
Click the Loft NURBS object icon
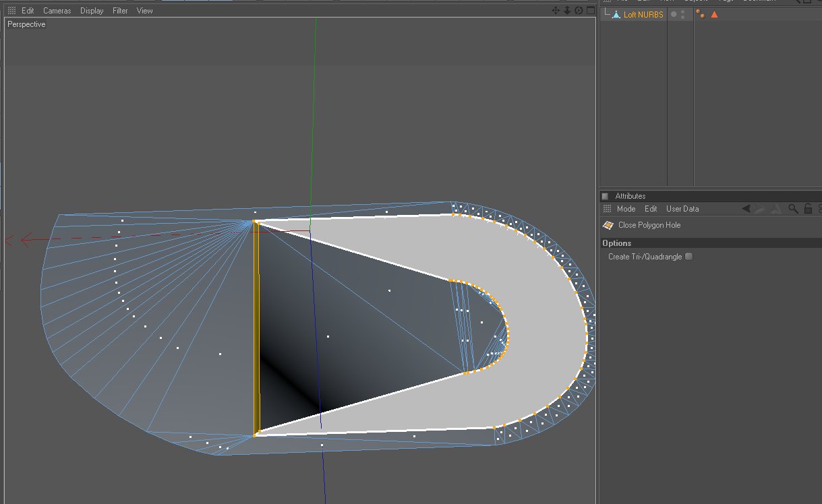[616, 14]
